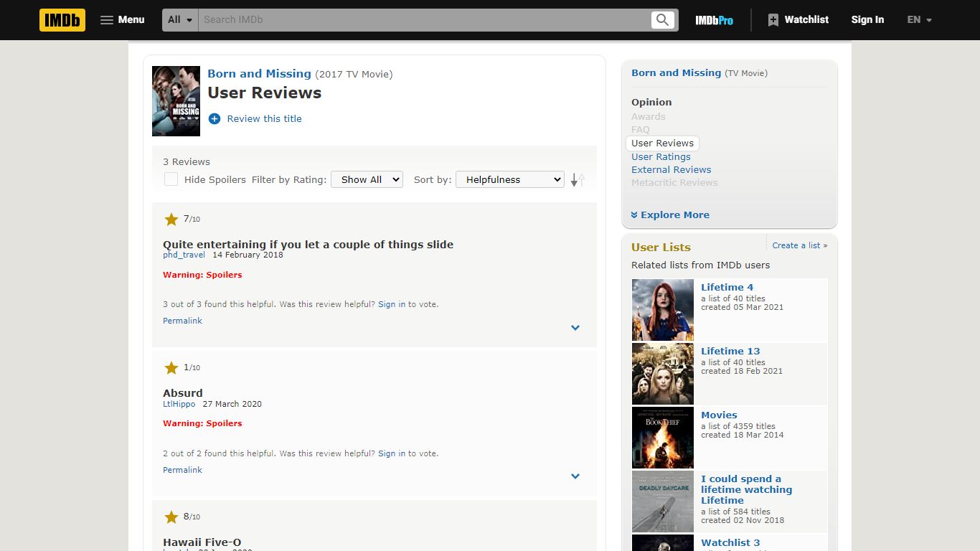Open the hamburger Menu
980x551 pixels.
[123, 20]
